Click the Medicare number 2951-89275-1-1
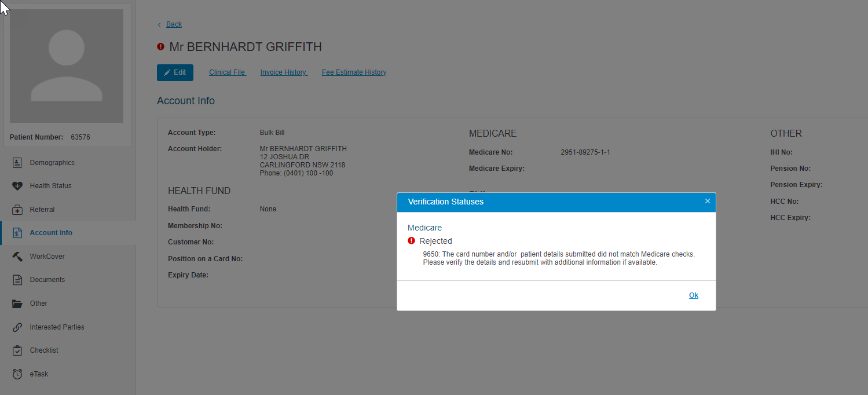Viewport: 868px width, 395px height. [585, 152]
